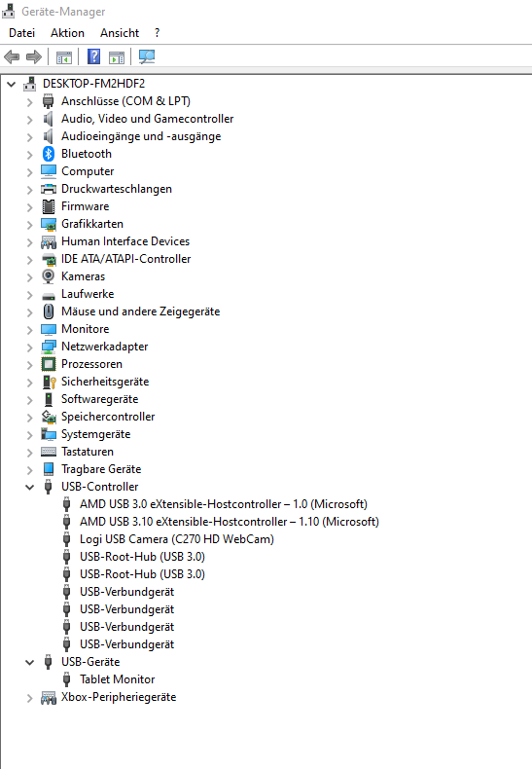
Task: Click the Firmware chip icon
Action: pyautogui.click(x=48, y=206)
